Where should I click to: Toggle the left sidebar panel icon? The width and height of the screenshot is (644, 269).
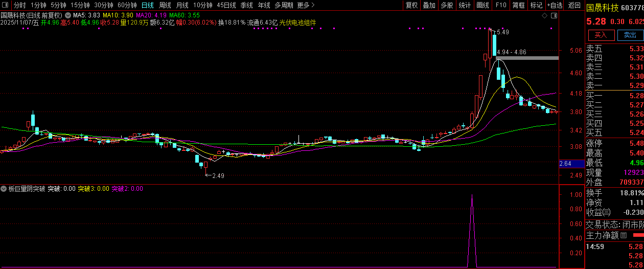click(x=5, y=5)
